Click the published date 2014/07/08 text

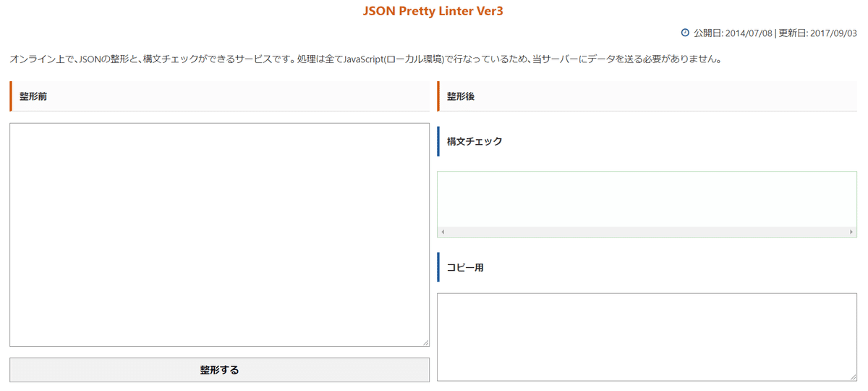(749, 33)
